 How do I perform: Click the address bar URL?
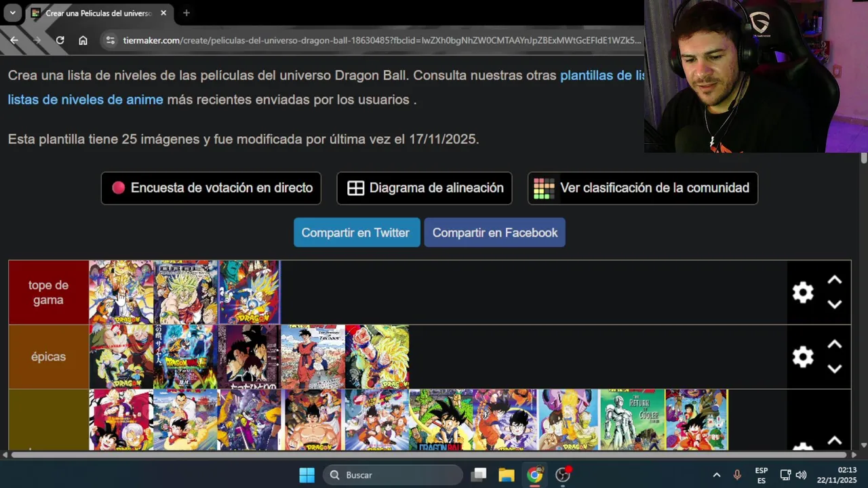click(382, 40)
